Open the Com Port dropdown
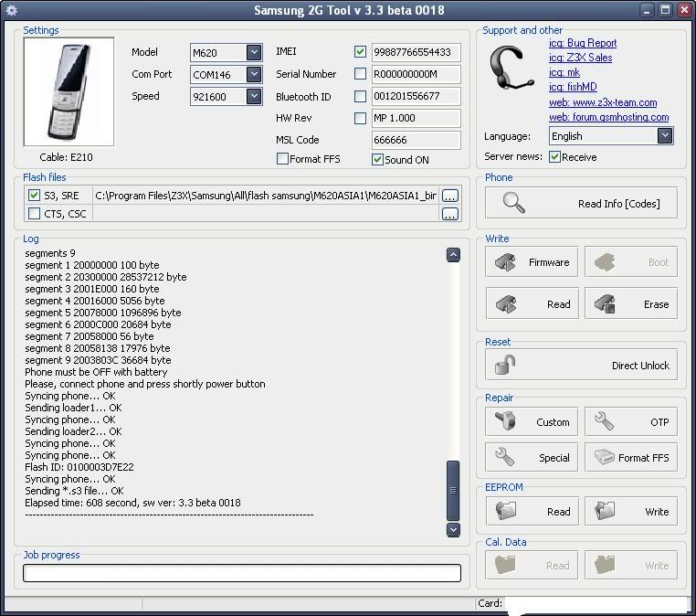The width and height of the screenshot is (696, 616). click(254, 74)
